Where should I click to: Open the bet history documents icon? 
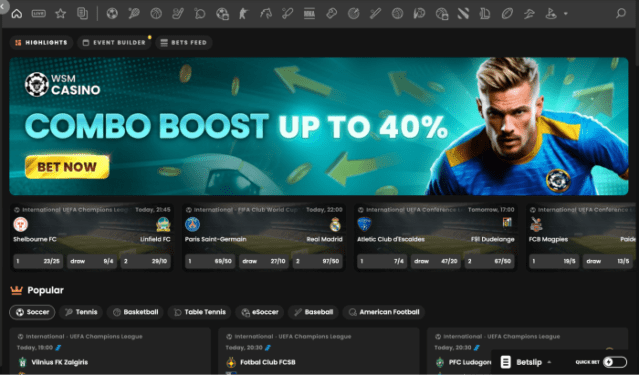point(82,13)
